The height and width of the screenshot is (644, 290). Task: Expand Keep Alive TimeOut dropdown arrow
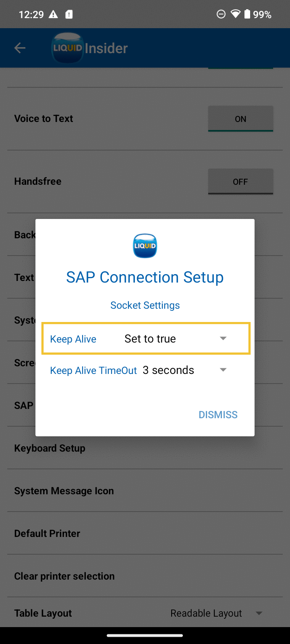[x=223, y=370]
